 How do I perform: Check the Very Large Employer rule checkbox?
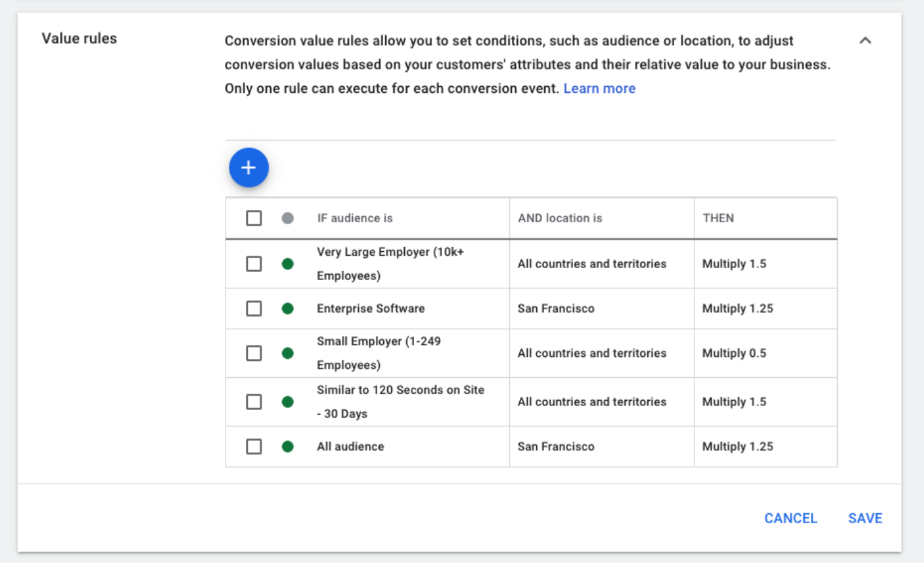tap(254, 263)
